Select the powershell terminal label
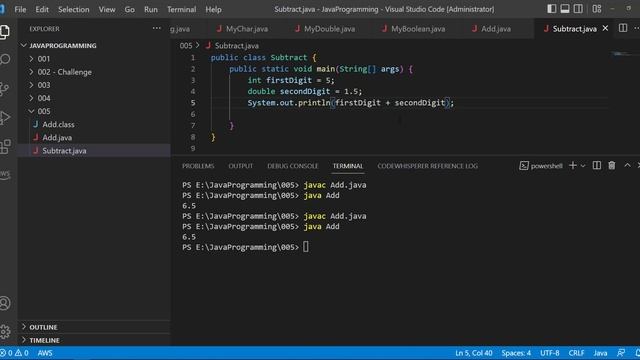Viewport: 640px width, 360px height. (x=541, y=166)
